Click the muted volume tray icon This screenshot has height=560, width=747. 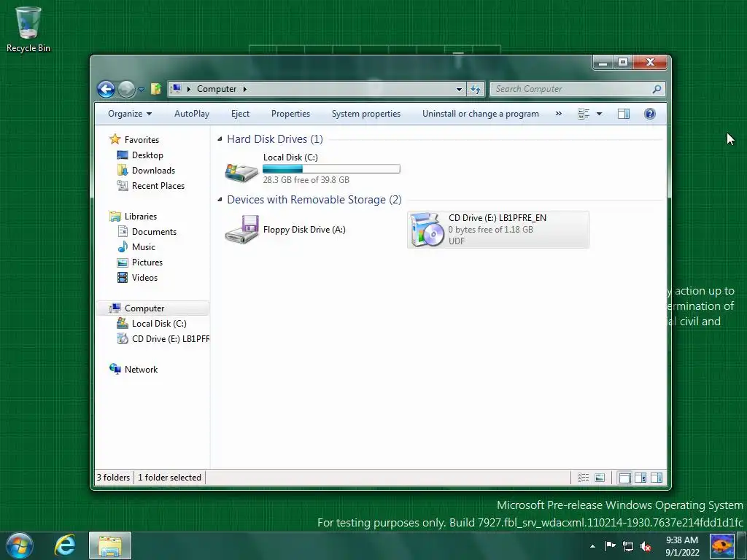click(646, 547)
